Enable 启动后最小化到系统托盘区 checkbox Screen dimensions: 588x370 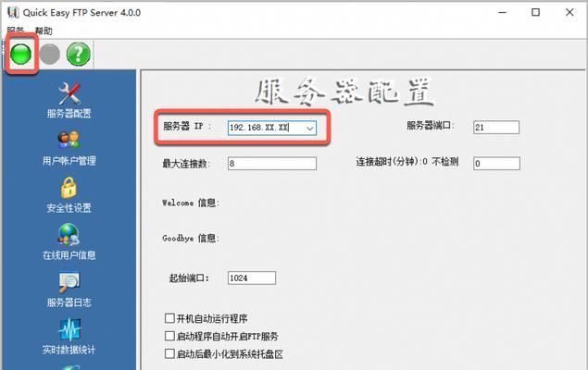pos(169,353)
